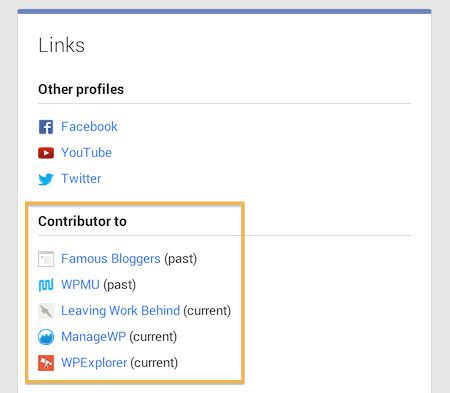Open the Twitter profile link
The height and width of the screenshot is (393, 450).
coord(81,179)
